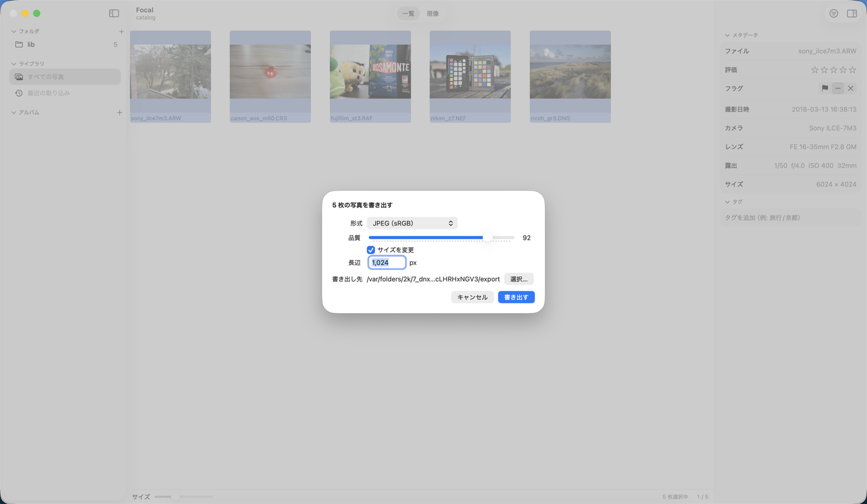Click the lens value FE 16-35mm F2.8 GM
Screen dimensions: 867x504
823,147
